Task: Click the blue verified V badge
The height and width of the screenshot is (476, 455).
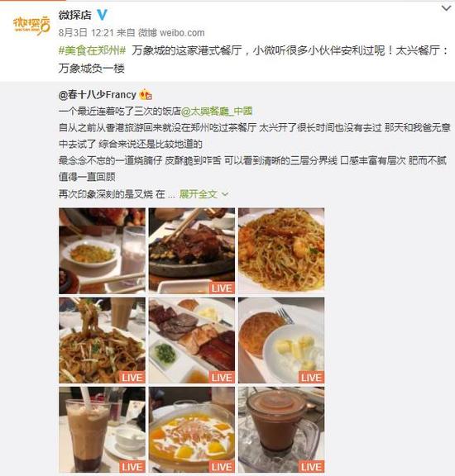Action: click(x=102, y=15)
